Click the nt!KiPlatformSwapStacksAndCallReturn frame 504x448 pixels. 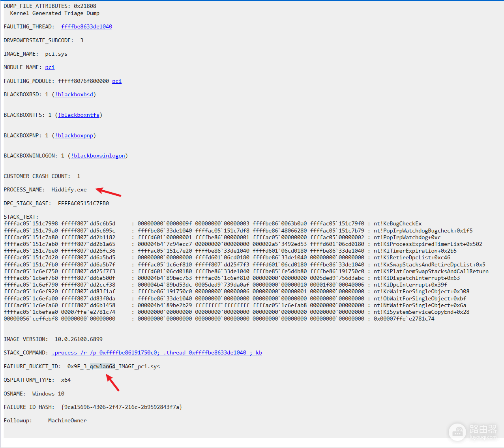pos(431,271)
